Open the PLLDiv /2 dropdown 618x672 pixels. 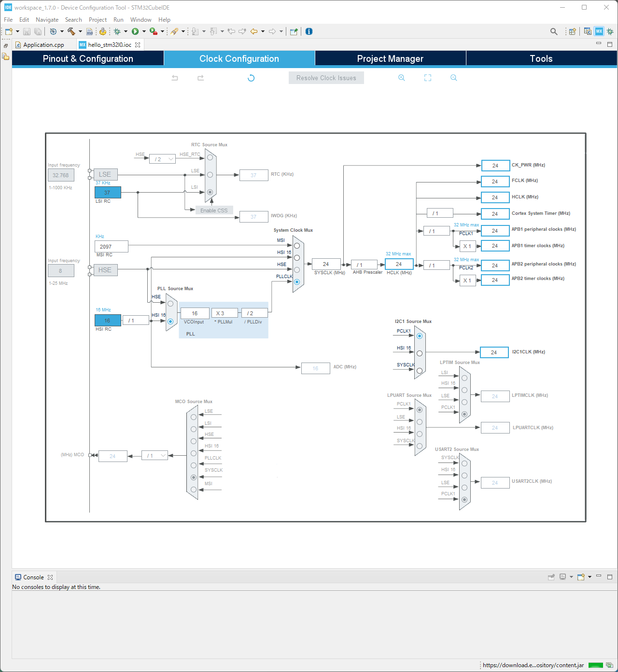pos(254,313)
